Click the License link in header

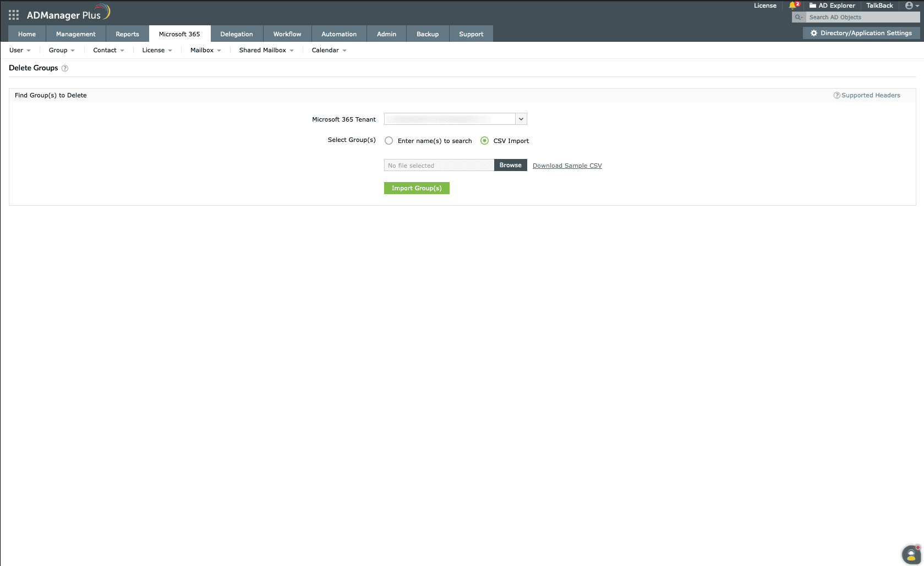(x=765, y=6)
